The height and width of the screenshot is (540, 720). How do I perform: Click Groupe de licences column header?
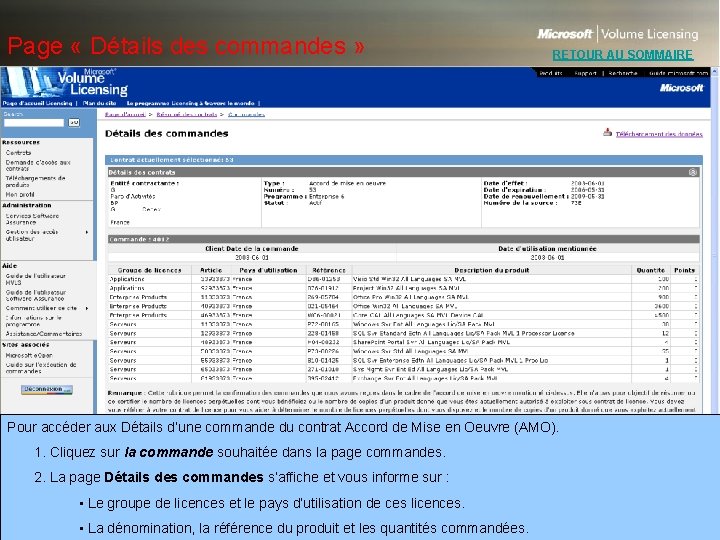point(149,270)
